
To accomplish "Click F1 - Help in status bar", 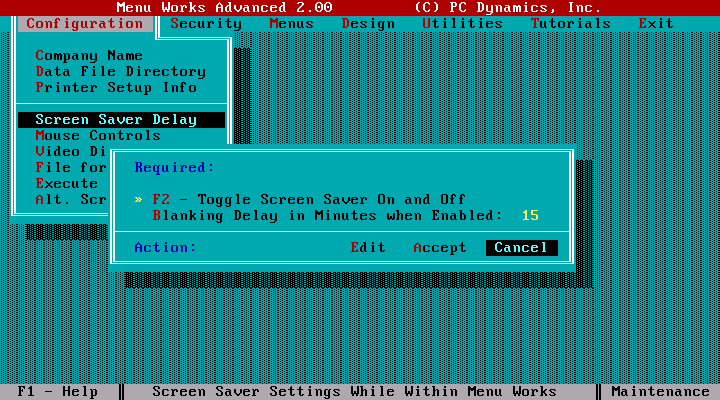I will click(57, 392).
